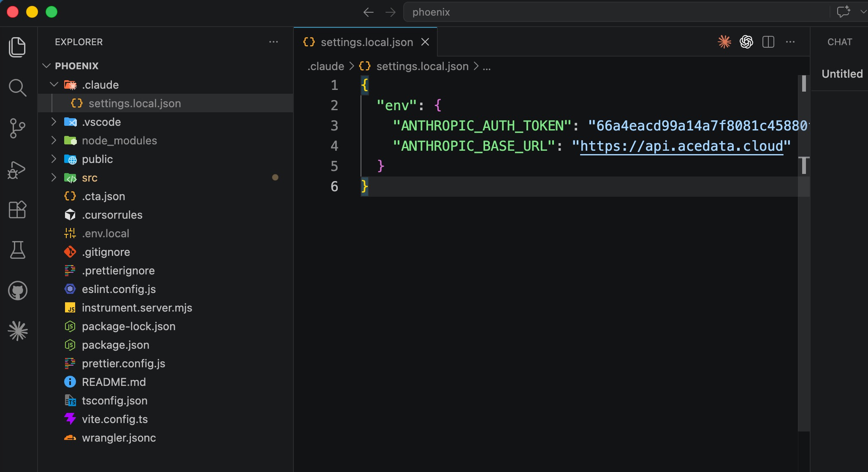Viewport: 868px width, 472px height.
Task: Open the Source Control view
Action: pyautogui.click(x=17, y=128)
